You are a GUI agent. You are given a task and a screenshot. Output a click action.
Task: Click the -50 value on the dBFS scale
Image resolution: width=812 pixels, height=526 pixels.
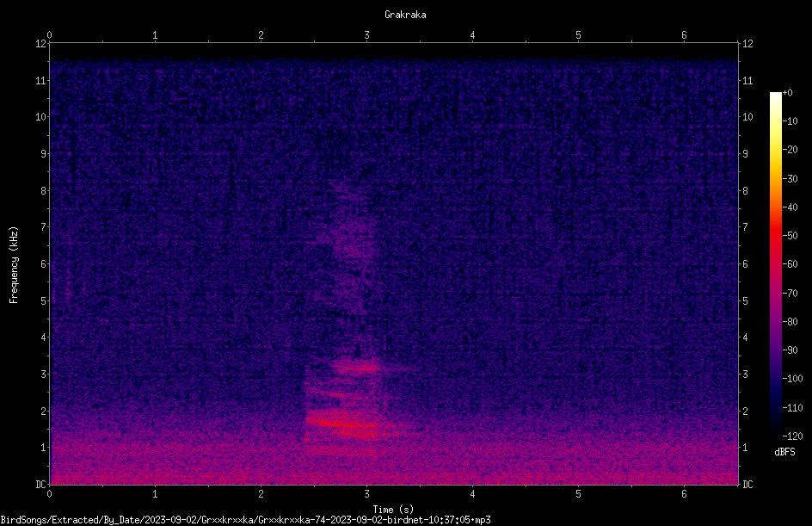790,235
